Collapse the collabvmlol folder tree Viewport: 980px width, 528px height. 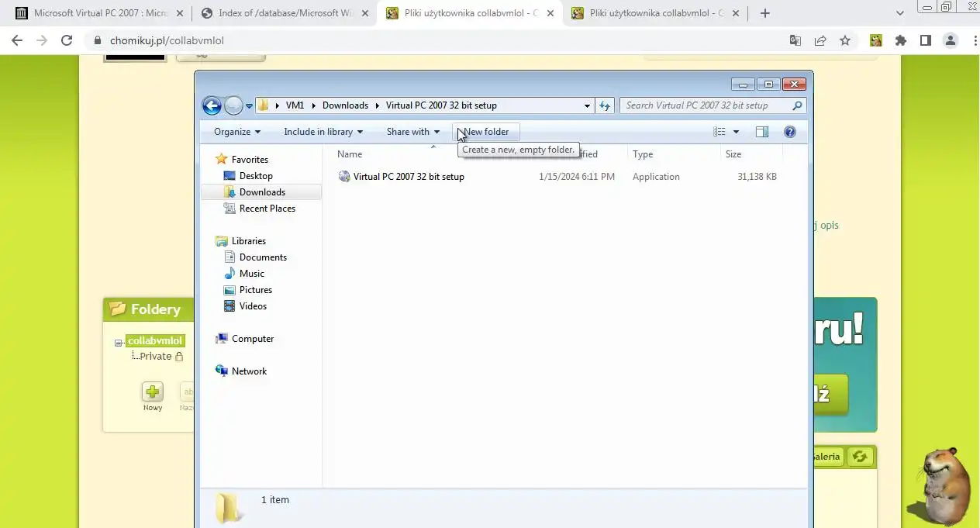click(119, 342)
